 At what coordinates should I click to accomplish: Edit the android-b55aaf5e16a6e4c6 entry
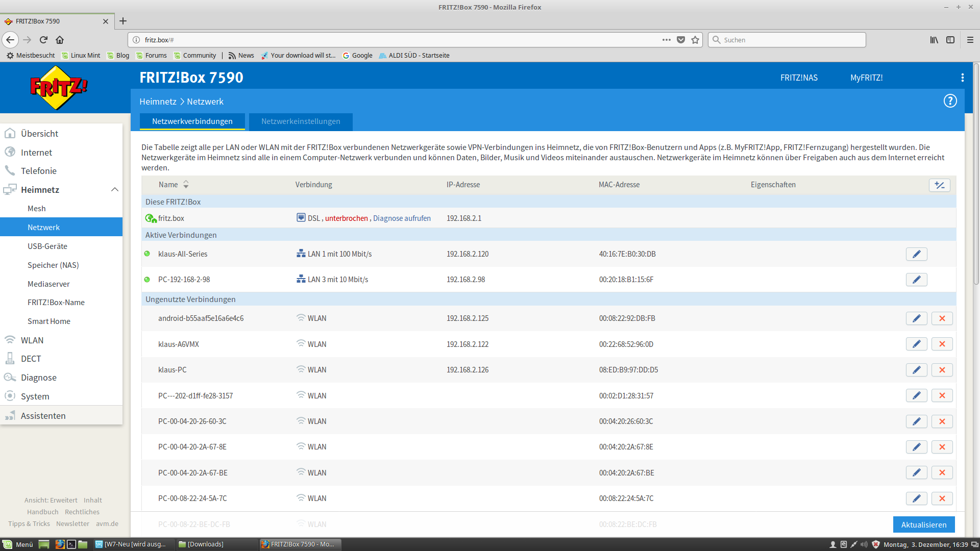[916, 318]
